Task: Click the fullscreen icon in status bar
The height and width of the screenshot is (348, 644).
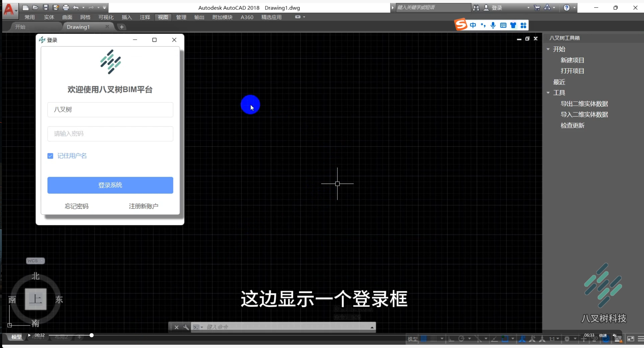Action: click(631, 339)
